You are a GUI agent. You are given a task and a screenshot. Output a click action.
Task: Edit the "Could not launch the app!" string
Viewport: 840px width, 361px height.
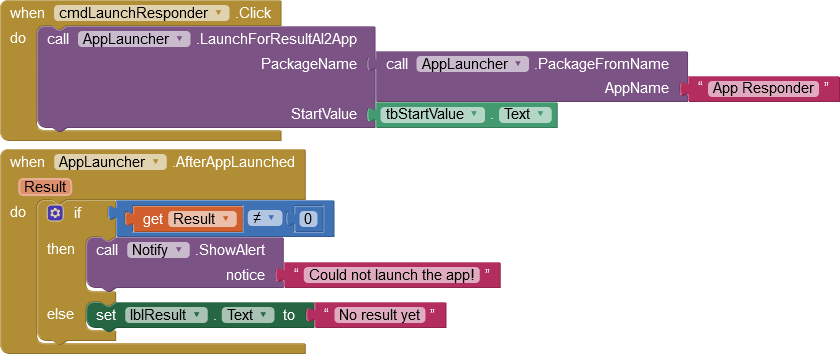point(392,275)
